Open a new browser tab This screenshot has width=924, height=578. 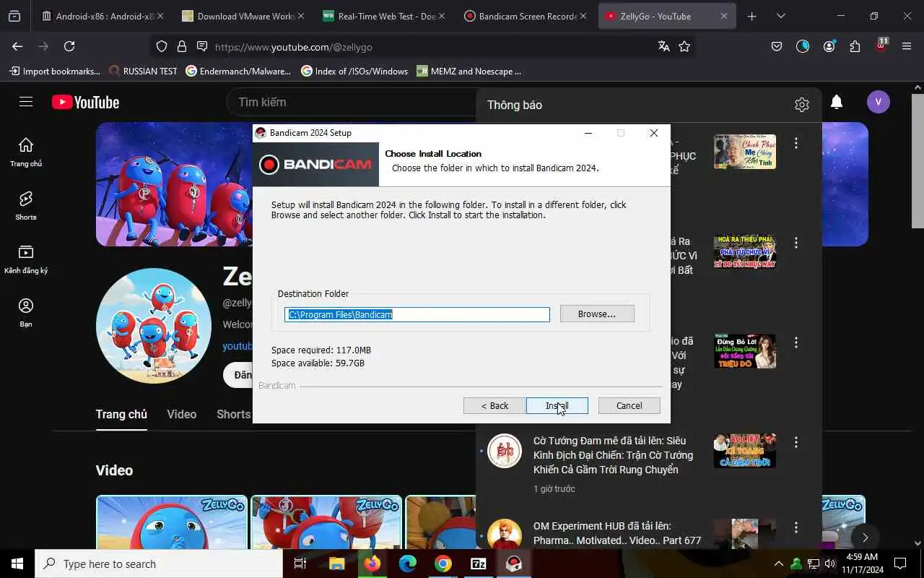[x=751, y=16]
